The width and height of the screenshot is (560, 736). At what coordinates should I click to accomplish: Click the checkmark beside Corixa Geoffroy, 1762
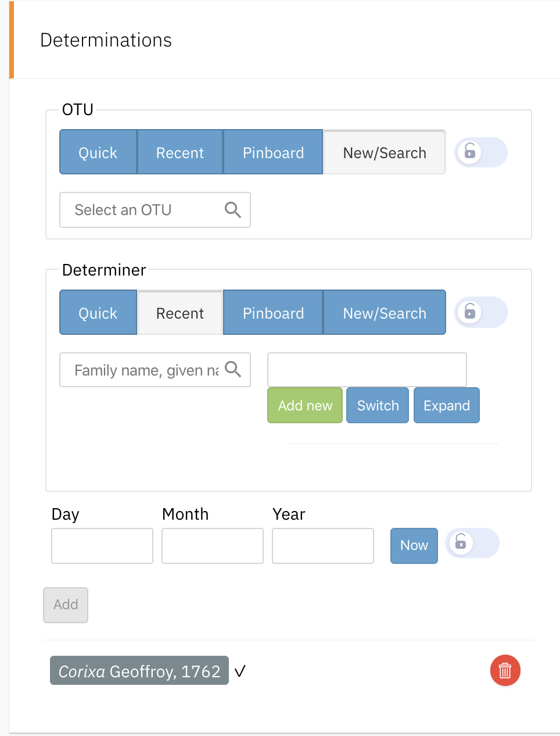click(x=240, y=670)
